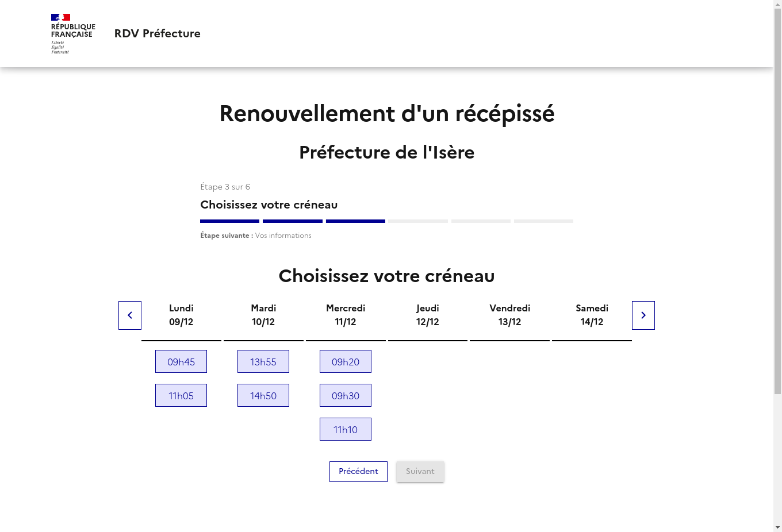Pick the 09h30 slot on Wednesday

(x=346, y=395)
